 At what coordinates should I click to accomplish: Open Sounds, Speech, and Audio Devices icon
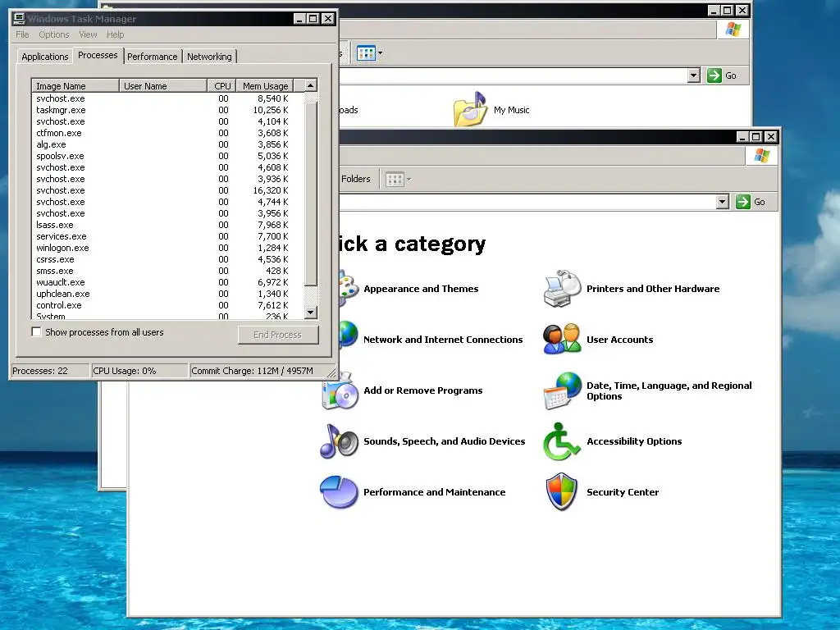click(x=339, y=441)
